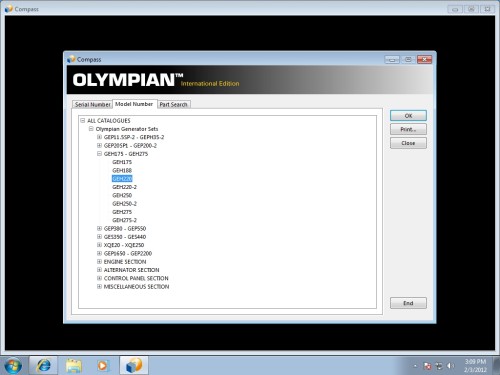Select XQE20 - XQE250 range label

click(124, 245)
